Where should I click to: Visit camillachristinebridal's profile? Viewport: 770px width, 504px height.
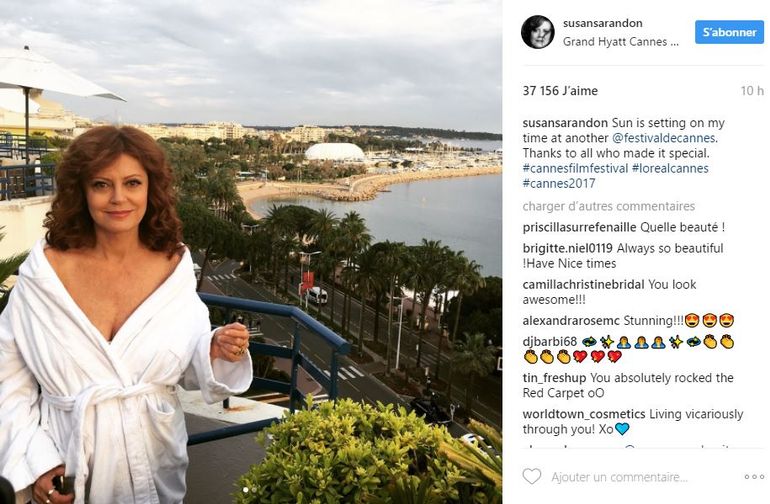coord(583,284)
